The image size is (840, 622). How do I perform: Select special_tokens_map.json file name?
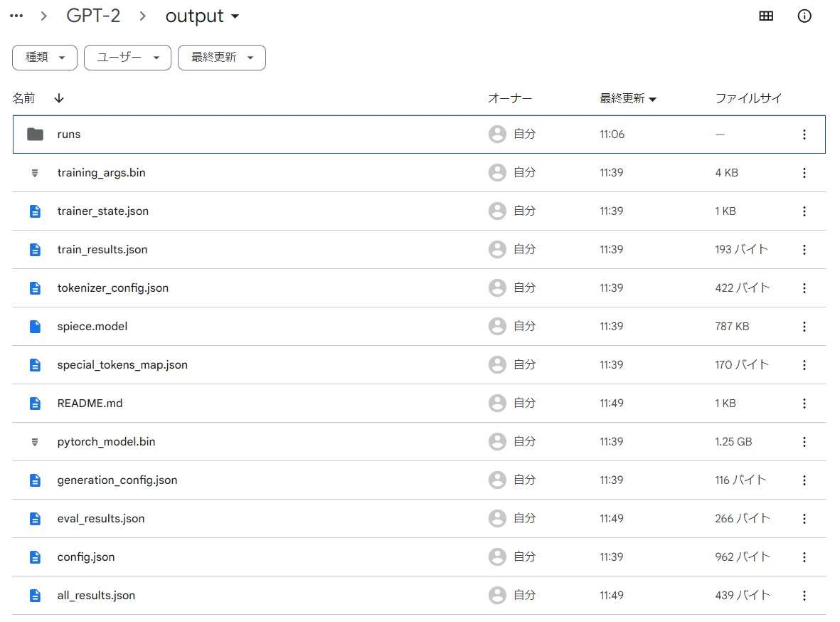click(122, 365)
